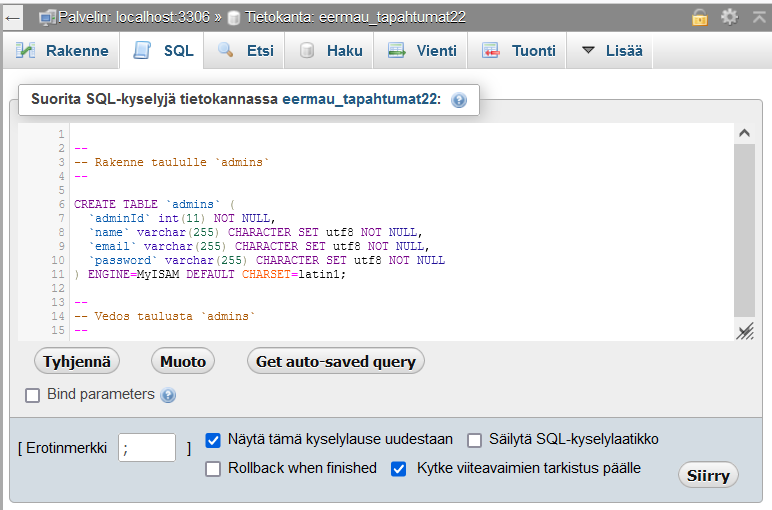Click the resize grip of the SQL editor

[744, 332]
